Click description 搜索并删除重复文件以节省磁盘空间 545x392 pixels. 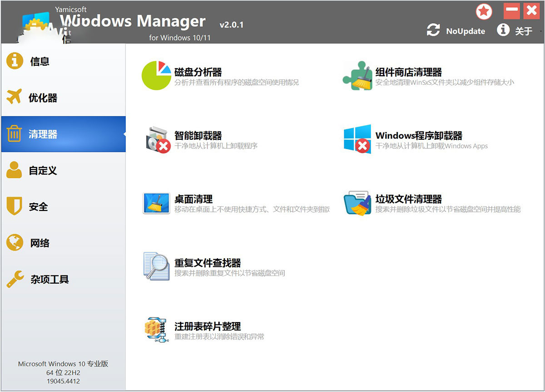(230, 273)
